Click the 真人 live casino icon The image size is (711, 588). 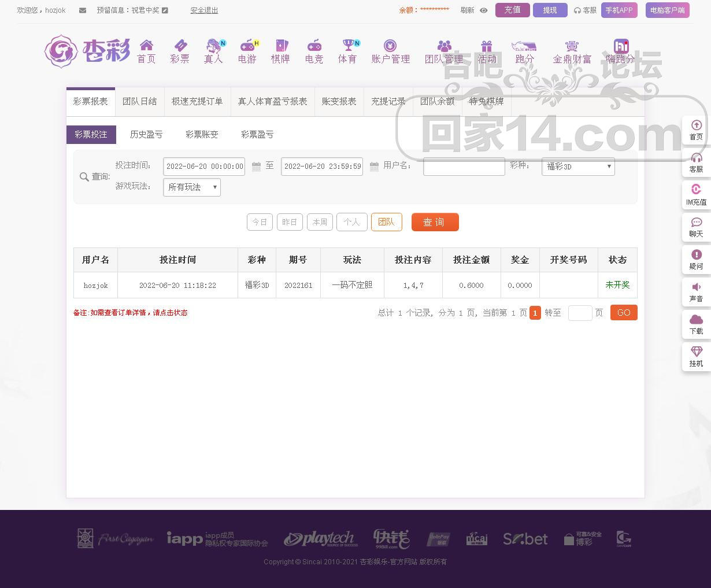coord(213,46)
